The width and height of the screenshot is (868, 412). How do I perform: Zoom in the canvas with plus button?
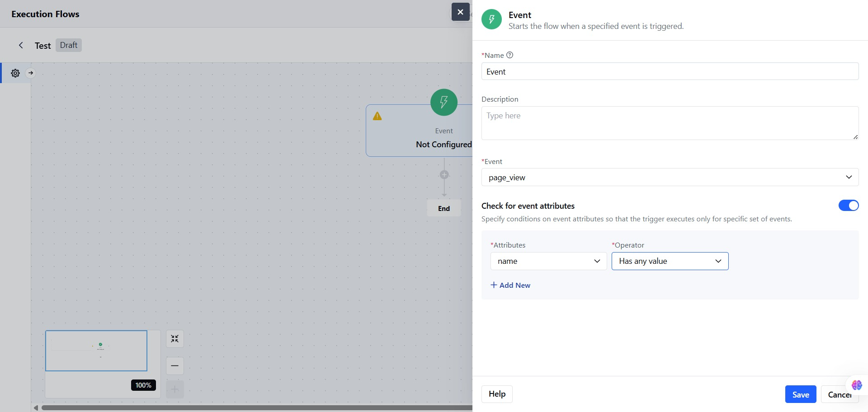pos(175,389)
